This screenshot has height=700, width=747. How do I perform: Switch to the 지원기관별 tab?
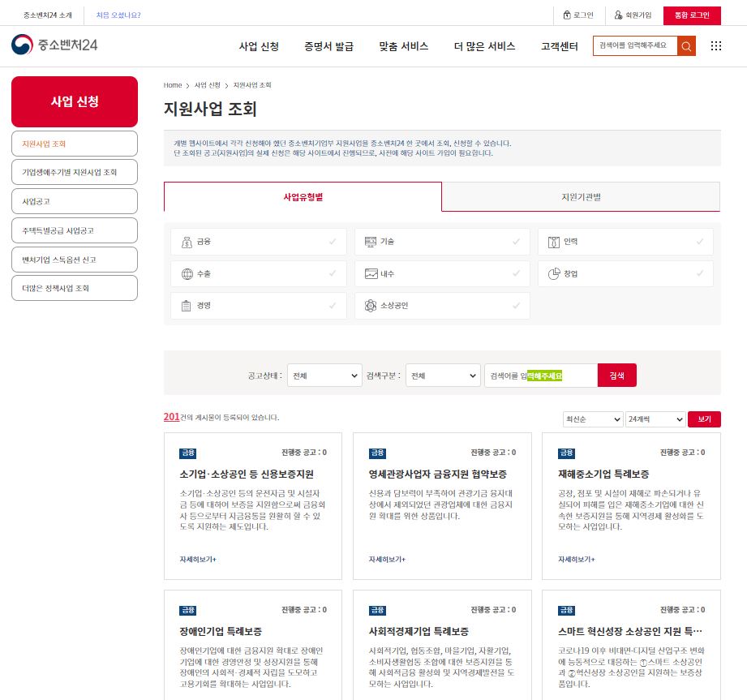(x=580, y=197)
